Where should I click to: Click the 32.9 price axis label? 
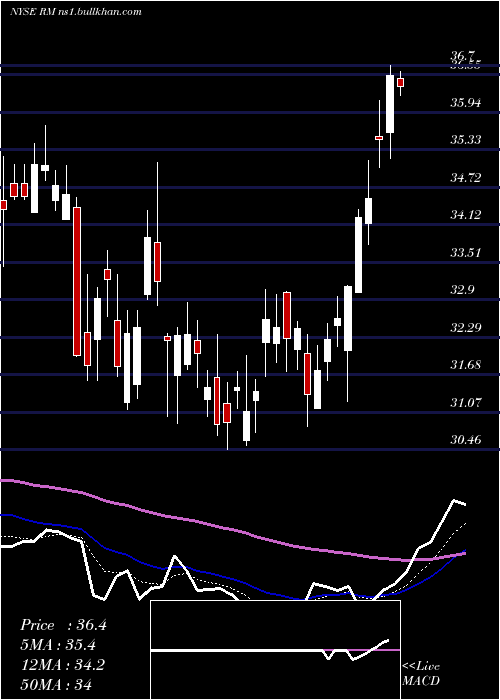[x=462, y=290]
